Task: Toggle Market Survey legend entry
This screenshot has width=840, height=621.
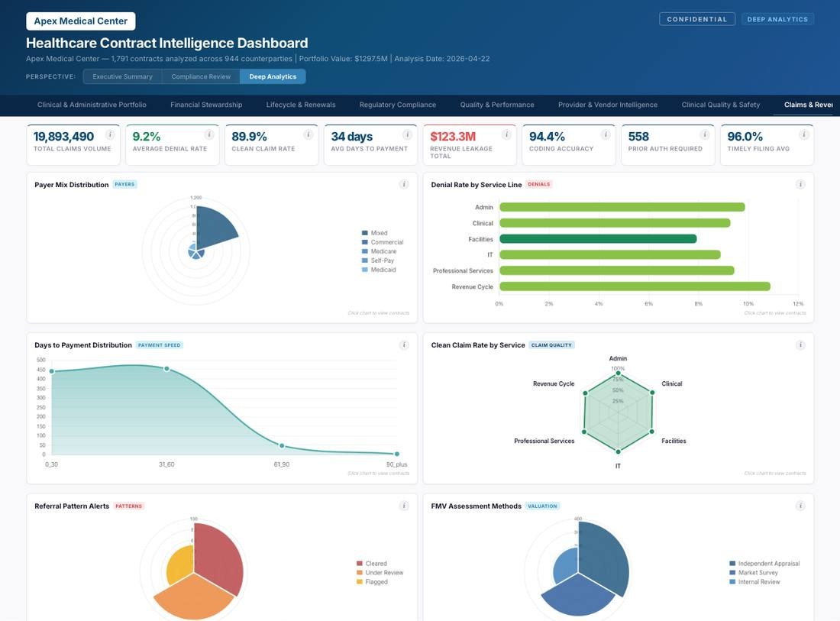Action: (x=754, y=573)
